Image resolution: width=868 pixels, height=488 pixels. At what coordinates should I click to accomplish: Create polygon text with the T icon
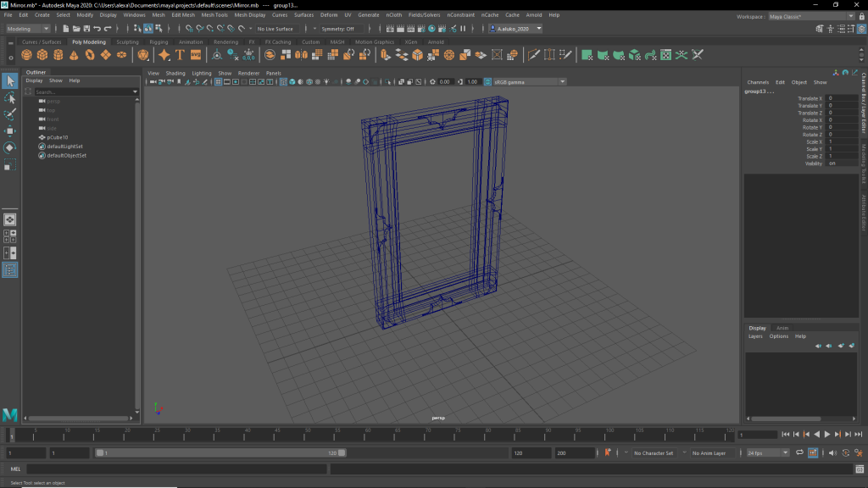click(180, 55)
